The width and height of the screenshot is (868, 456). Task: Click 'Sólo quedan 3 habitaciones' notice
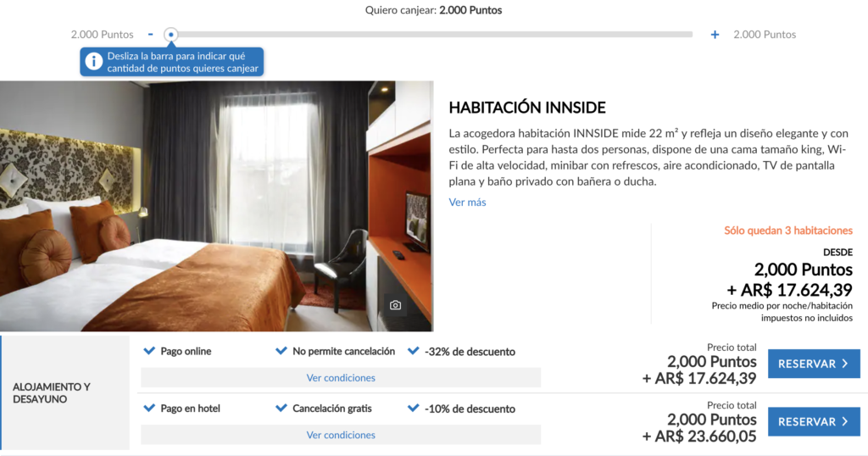(x=788, y=231)
